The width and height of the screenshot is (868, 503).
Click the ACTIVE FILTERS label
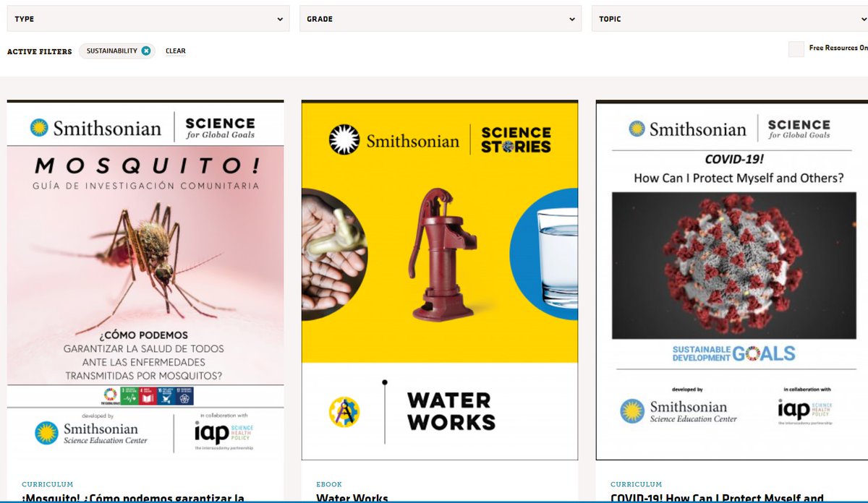pyautogui.click(x=40, y=51)
